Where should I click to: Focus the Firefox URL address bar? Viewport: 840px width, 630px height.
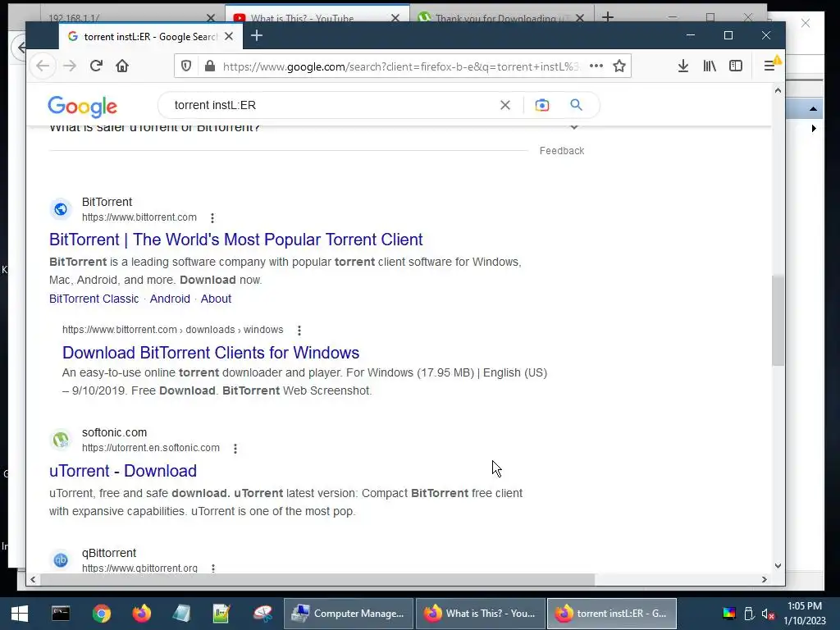point(402,66)
